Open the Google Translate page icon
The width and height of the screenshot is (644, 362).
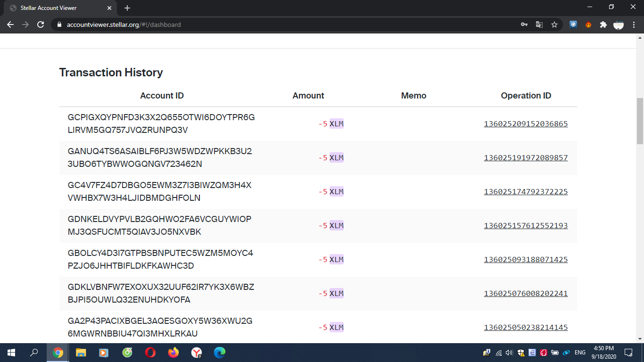tap(539, 25)
